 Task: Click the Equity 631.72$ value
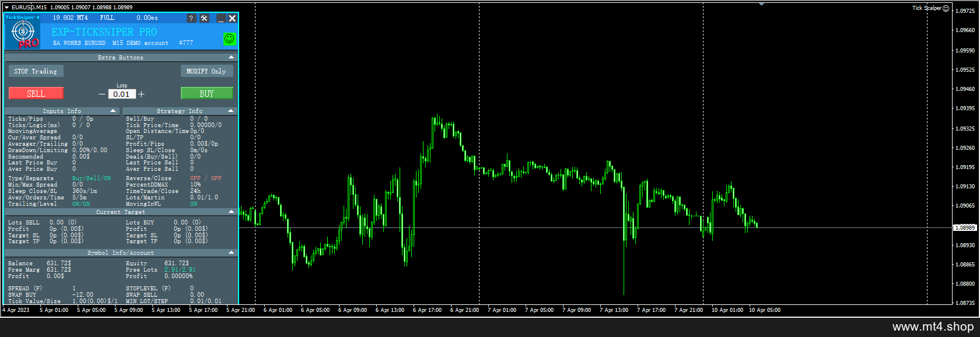(177, 264)
